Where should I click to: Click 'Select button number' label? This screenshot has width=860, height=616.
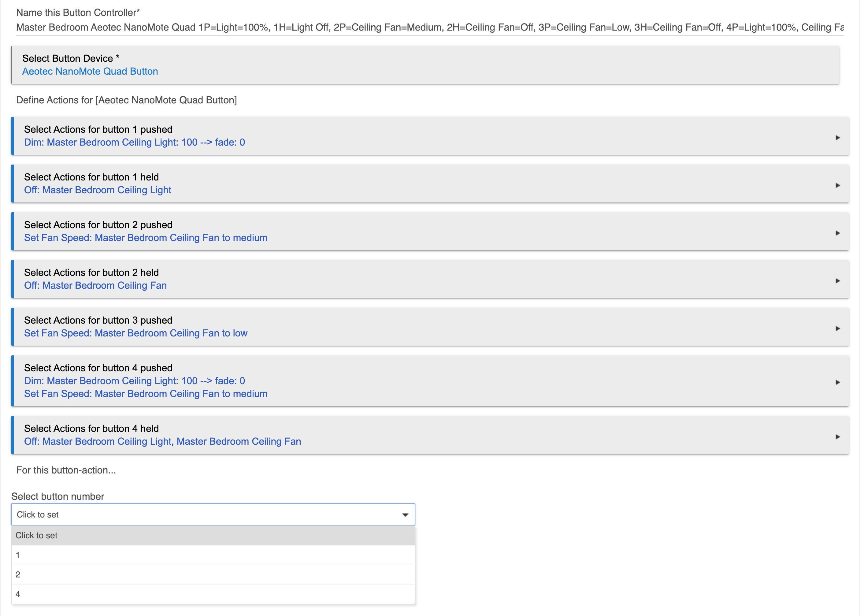click(57, 496)
